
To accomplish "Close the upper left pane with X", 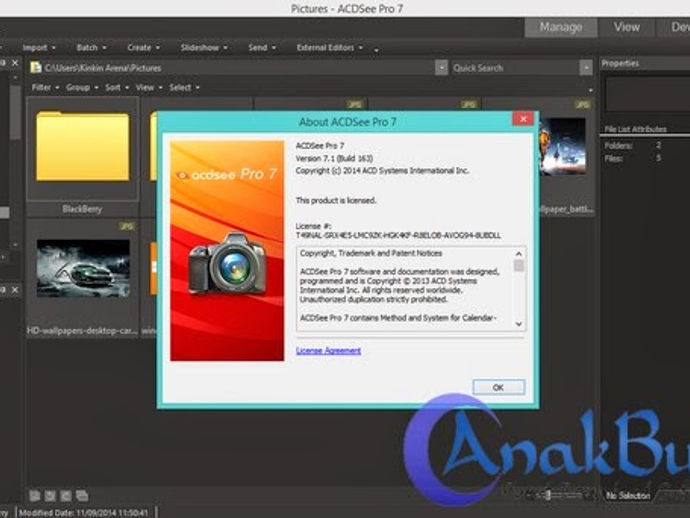I will pos(15,63).
